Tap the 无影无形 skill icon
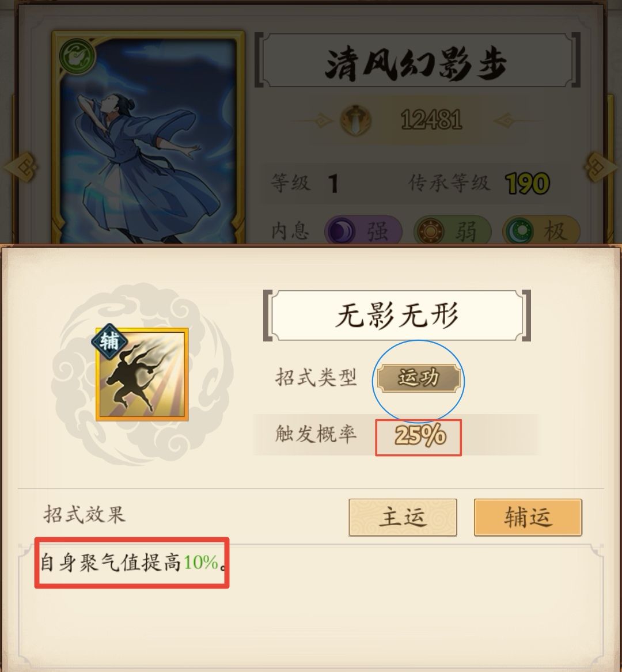Image resolution: width=622 pixels, height=672 pixels. (142, 374)
